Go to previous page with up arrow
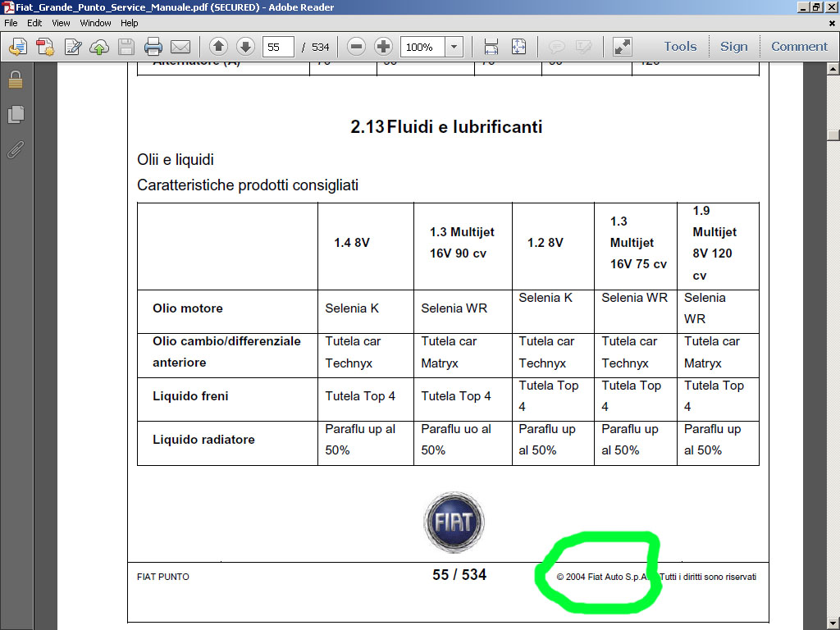This screenshot has width=840, height=630. [x=218, y=47]
